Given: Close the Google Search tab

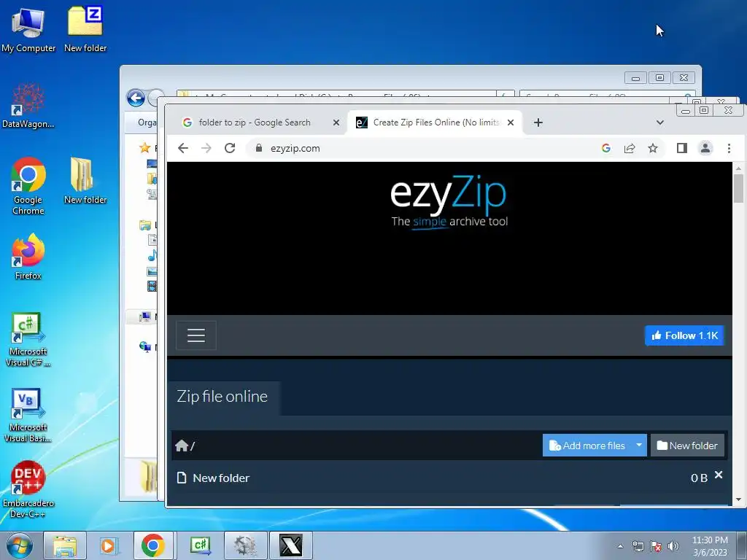Looking at the screenshot, I should point(336,122).
